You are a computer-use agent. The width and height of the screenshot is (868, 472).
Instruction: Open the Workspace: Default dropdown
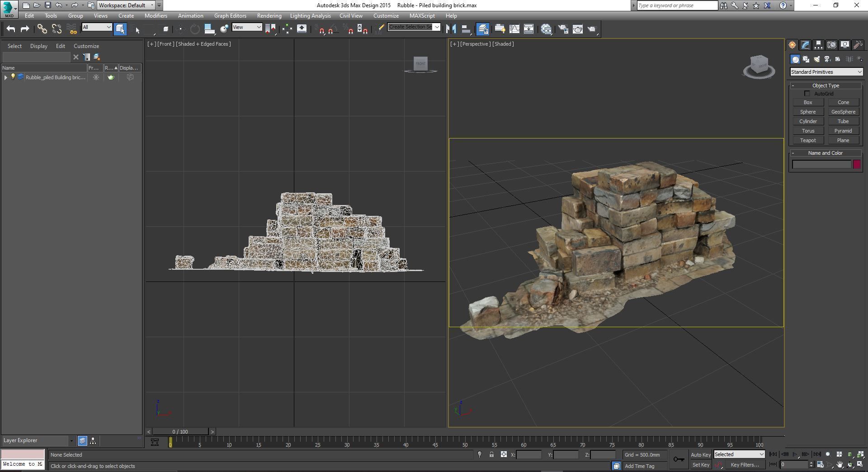(x=126, y=5)
